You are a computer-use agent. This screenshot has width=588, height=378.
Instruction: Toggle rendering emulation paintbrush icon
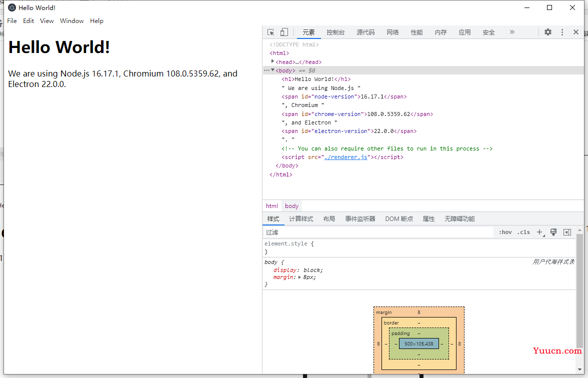click(x=553, y=232)
